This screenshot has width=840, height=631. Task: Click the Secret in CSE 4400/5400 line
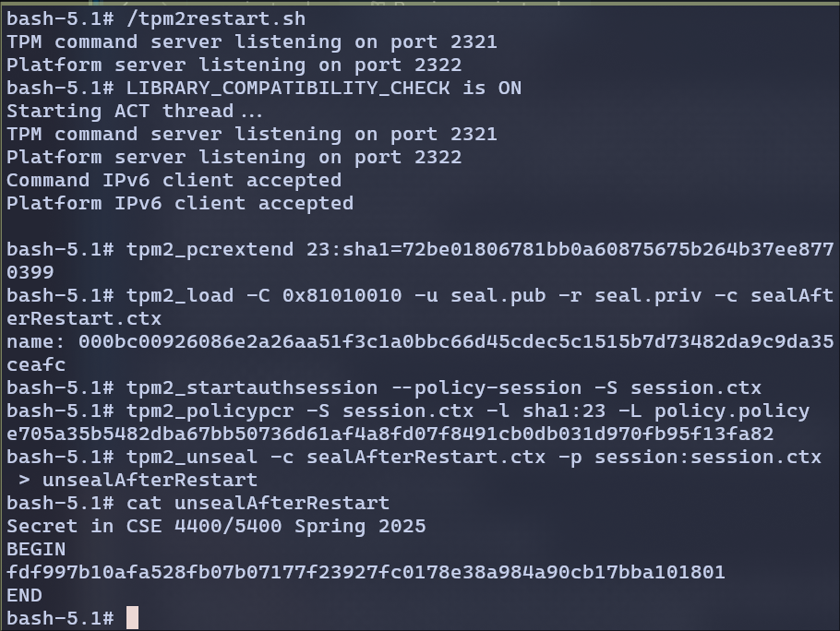(x=216, y=526)
